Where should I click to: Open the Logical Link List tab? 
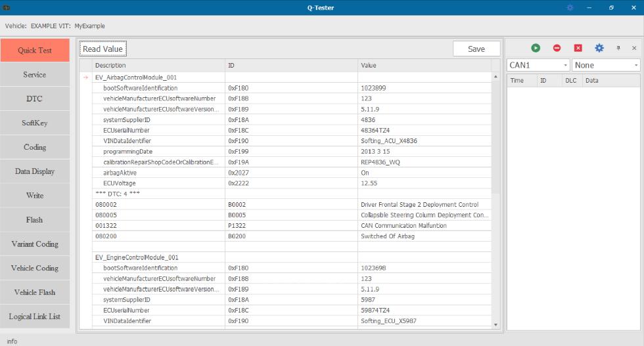tap(35, 317)
